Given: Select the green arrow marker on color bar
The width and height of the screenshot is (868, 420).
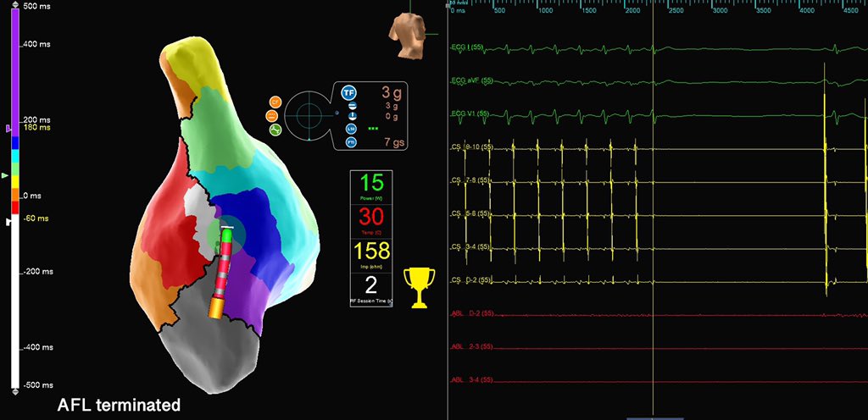Looking at the screenshot, I should pos(6,175).
